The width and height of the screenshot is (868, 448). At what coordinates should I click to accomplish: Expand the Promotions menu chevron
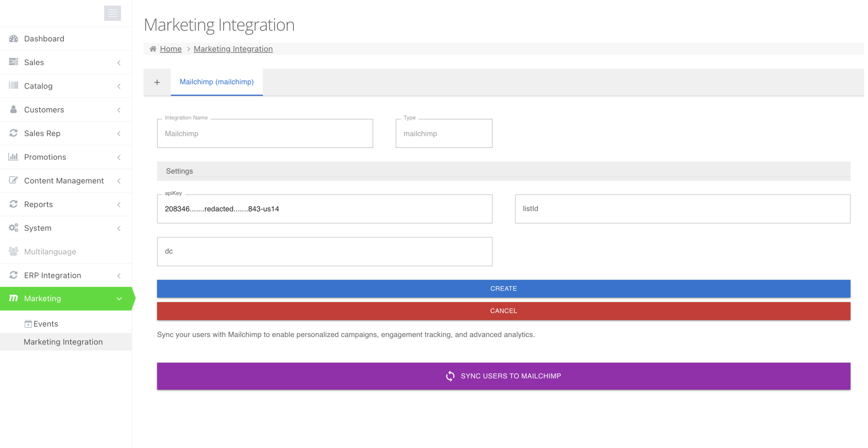pyautogui.click(x=119, y=157)
